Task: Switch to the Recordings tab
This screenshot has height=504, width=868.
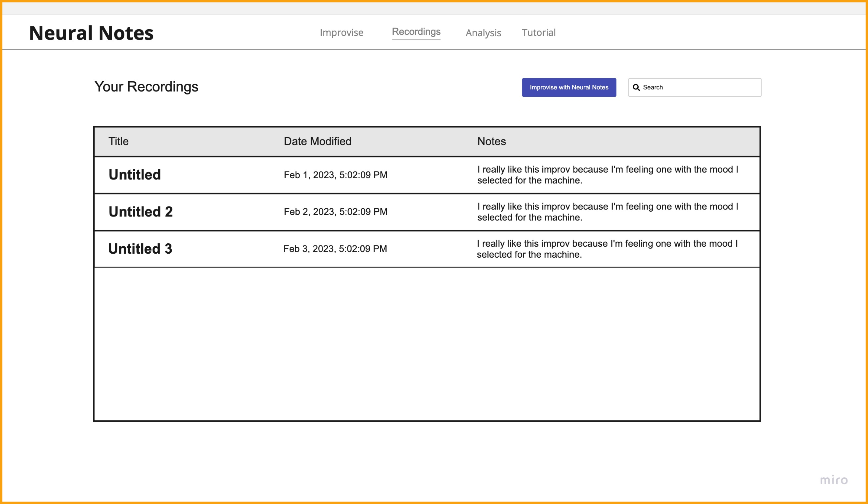Action: 416,32
